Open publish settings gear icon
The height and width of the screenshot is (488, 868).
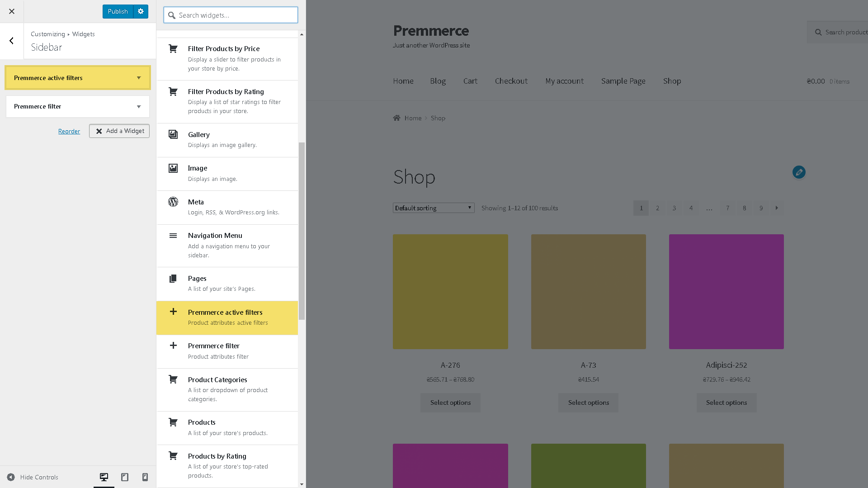141,11
